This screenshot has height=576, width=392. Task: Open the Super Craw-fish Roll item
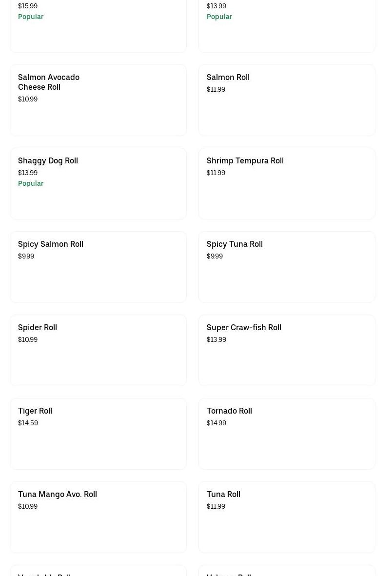244,327
